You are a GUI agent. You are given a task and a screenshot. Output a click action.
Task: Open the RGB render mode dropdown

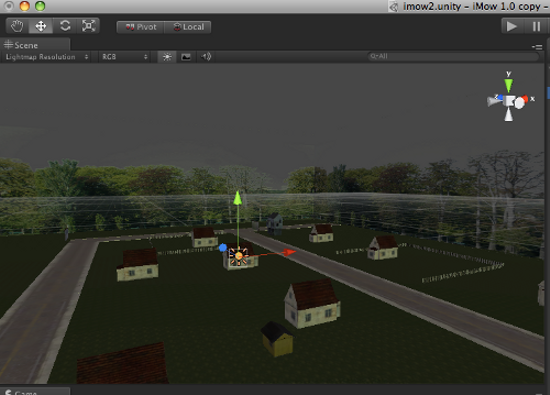click(x=124, y=57)
